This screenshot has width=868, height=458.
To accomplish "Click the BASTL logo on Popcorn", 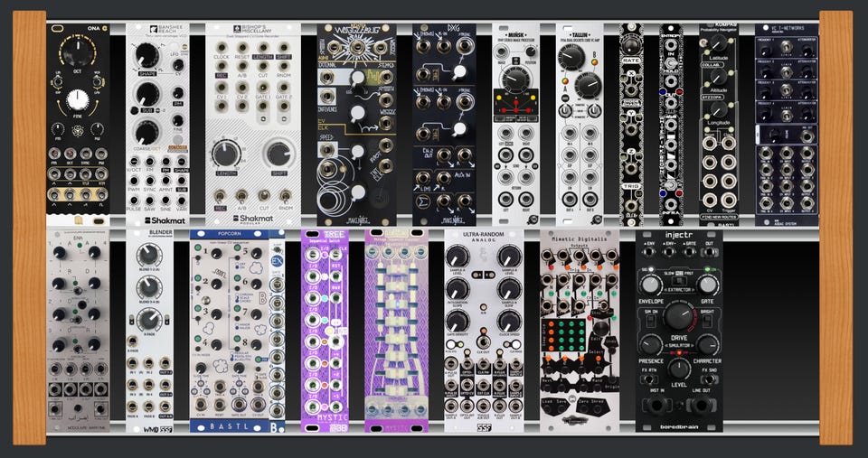I will tap(228, 426).
